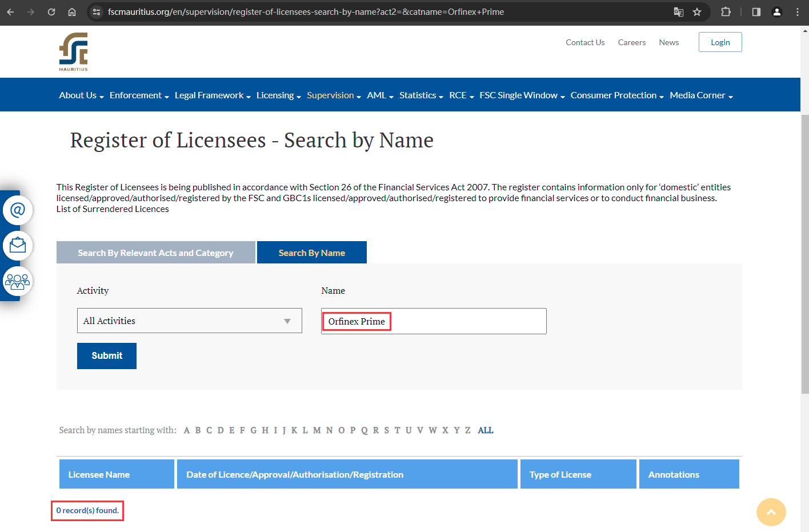Open the All Activities dropdown
The image size is (809, 532).
190,321
